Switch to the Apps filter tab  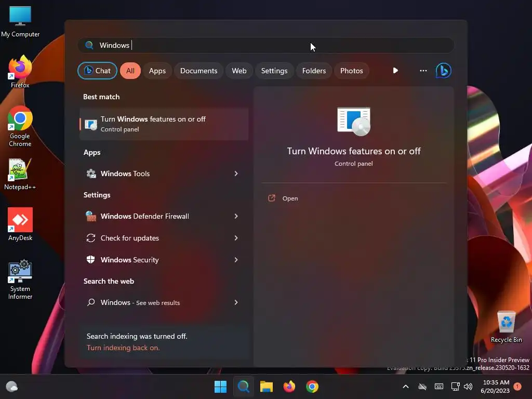[x=157, y=71]
